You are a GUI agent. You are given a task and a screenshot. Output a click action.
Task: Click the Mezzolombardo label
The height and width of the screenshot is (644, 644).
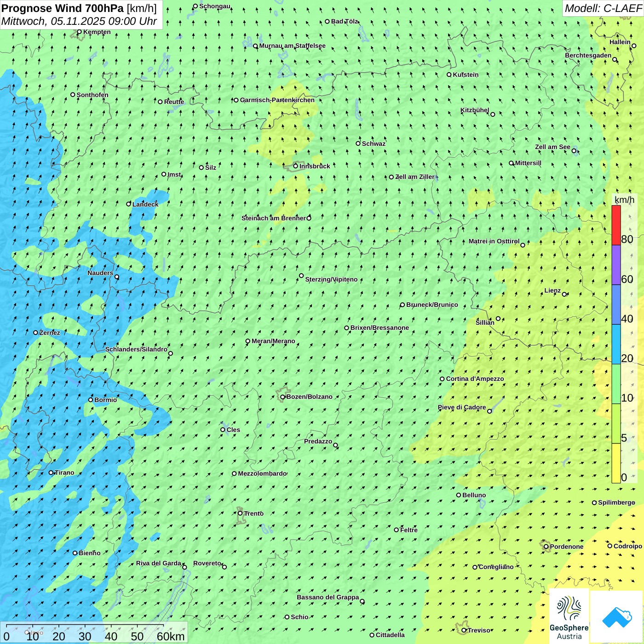click(x=262, y=473)
